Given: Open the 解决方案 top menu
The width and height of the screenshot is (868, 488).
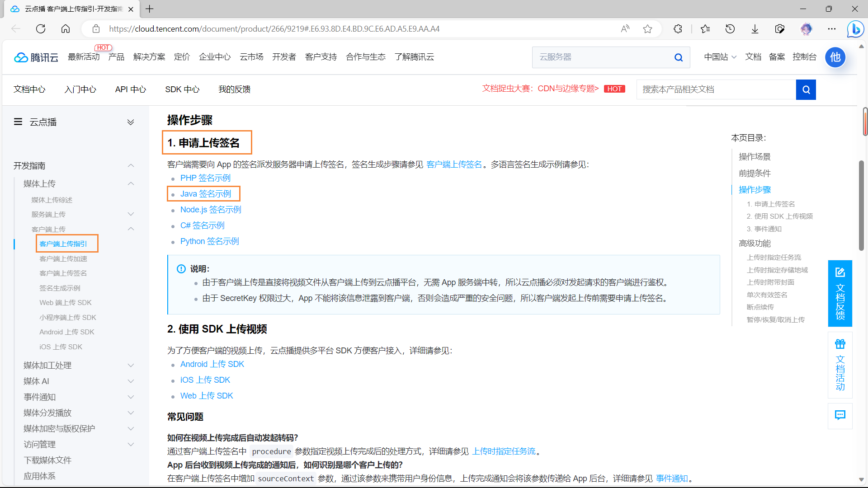Looking at the screenshot, I should 149,57.
